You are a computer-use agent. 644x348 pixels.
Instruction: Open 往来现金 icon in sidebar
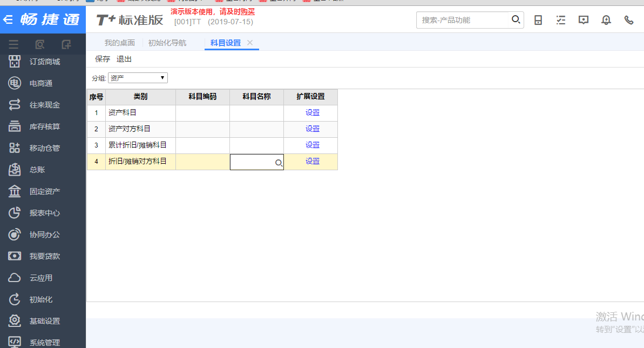coord(15,105)
